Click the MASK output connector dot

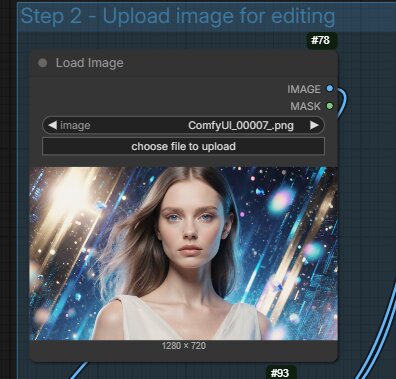click(x=330, y=106)
